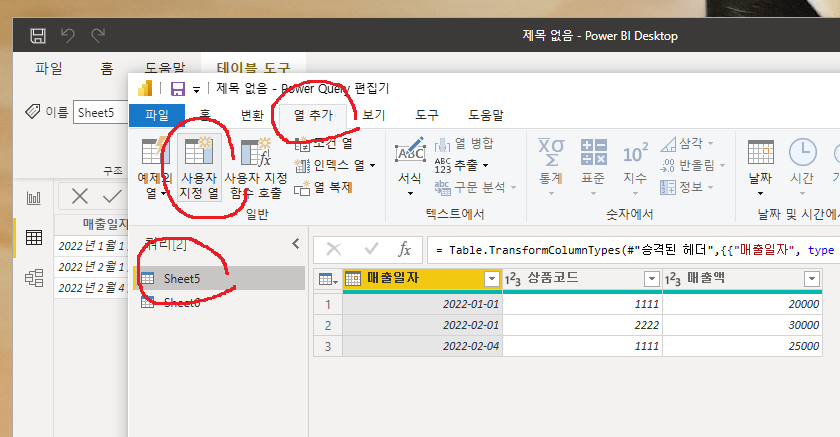The height and width of the screenshot is (437, 840).
Task: Open the 상품코드 column filter dropdown
Action: (651, 278)
